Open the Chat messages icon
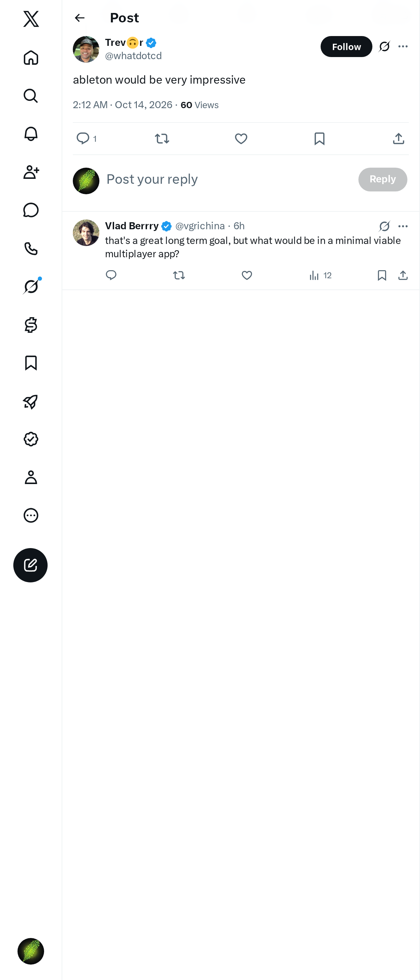Image resolution: width=420 pixels, height=980 pixels. (x=31, y=210)
